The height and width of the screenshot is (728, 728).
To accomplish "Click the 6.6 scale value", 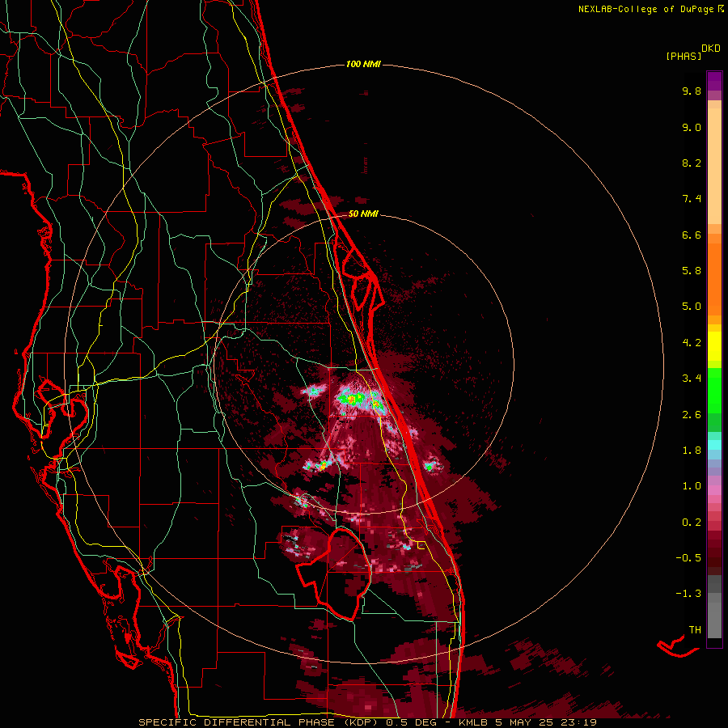I will [x=692, y=235].
